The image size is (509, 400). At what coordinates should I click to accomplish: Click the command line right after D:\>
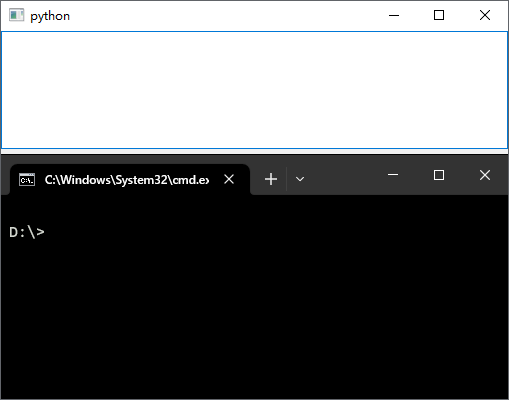(49, 232)
